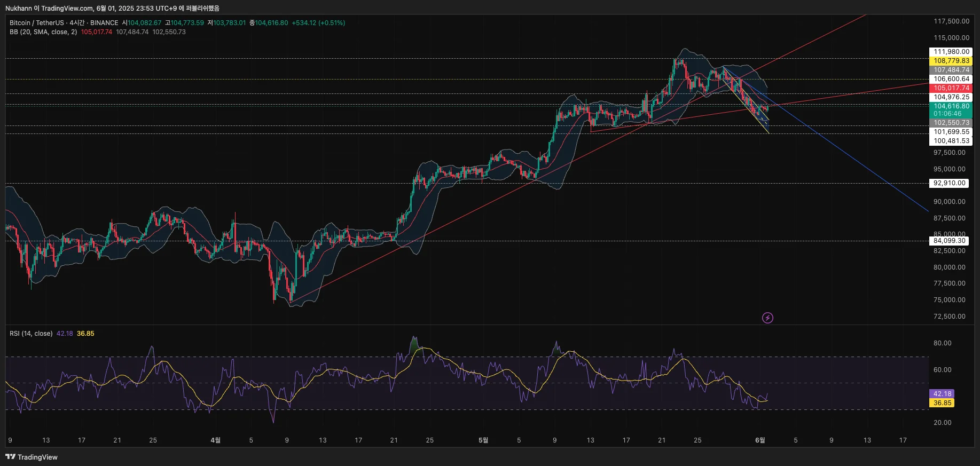Viewport: 980px width, 466px height.
Task: Click the 6월 label on time axis
Action: tap(759, 440)
